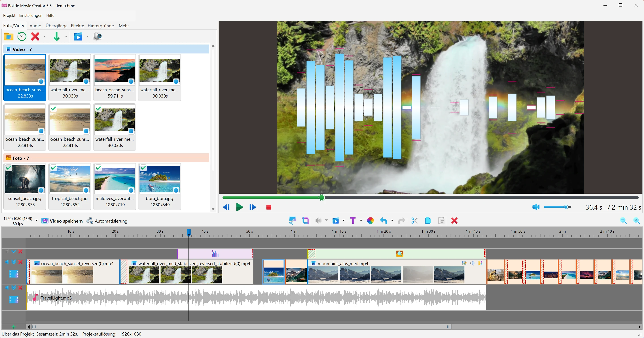644x338 pixels.
Task: Open dropdown arrow beside timeline toolbar screen-capture icon
Action: (343, 221)
